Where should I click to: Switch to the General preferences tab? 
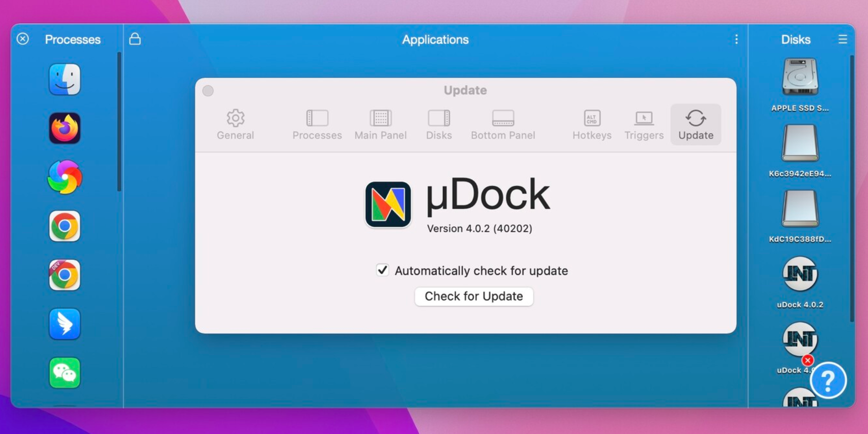click(x=235, y=124)
